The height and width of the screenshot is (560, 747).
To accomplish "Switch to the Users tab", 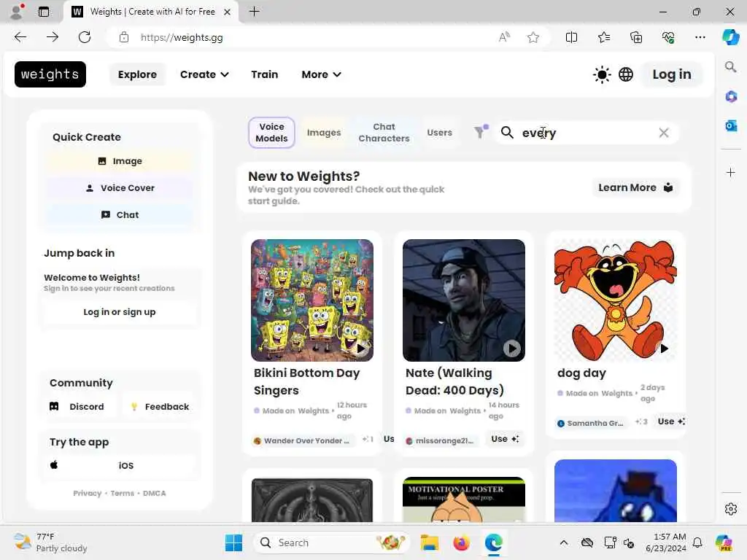I will (x=439, y=133).
